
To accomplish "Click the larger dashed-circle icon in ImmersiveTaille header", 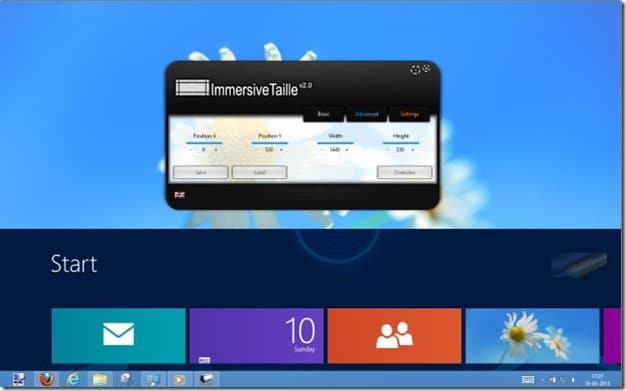I will (x=415, y=71).
